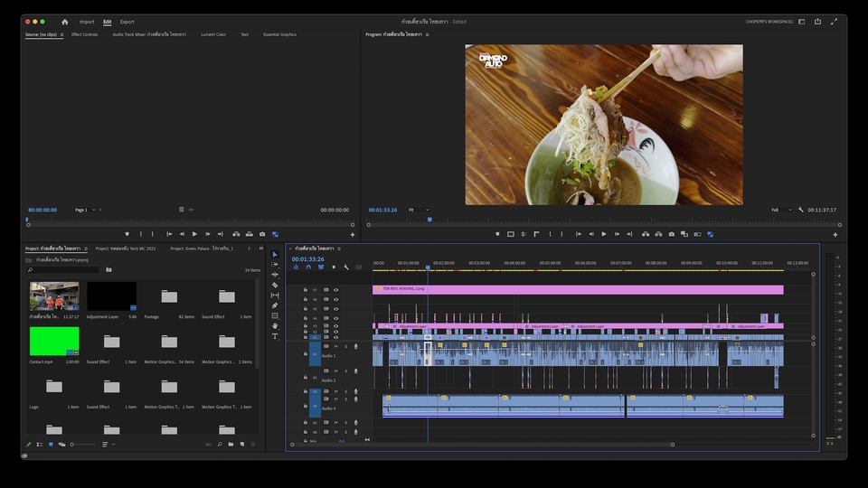Open timeline wrench display settings

tap(345, 267)
